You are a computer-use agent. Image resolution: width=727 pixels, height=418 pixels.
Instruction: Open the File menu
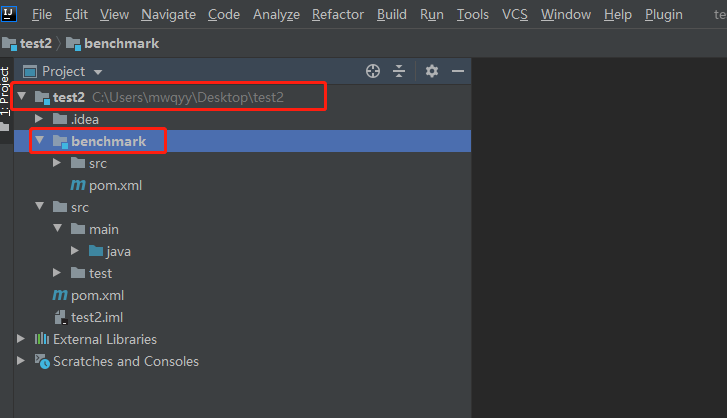[x=42, y=14]
